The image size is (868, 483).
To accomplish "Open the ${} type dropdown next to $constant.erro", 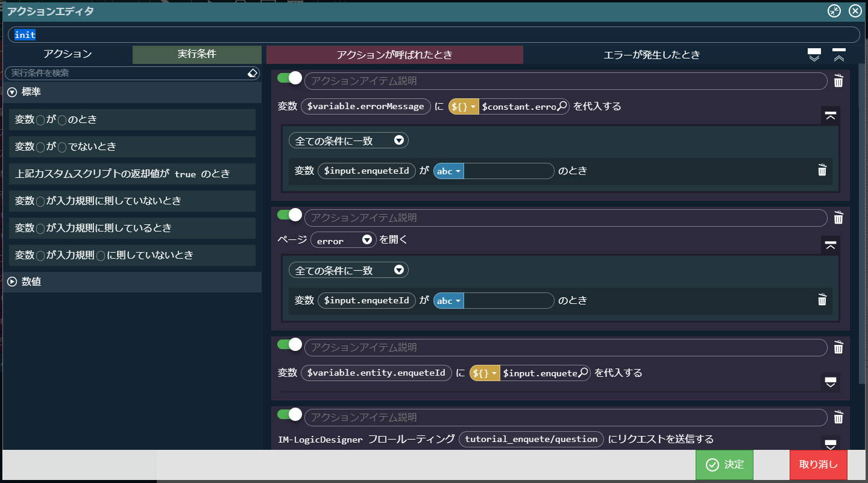I will coord(464,106).
